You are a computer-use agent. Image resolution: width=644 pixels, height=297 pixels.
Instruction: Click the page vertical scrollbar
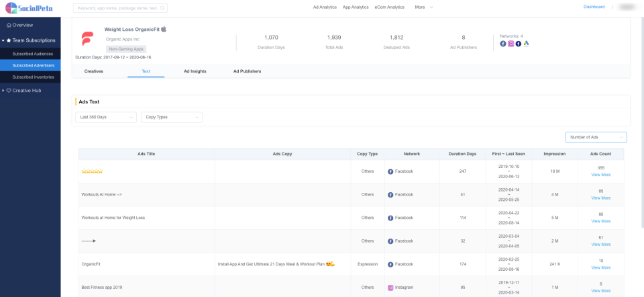pyautogui.click(x=642, y=124)
